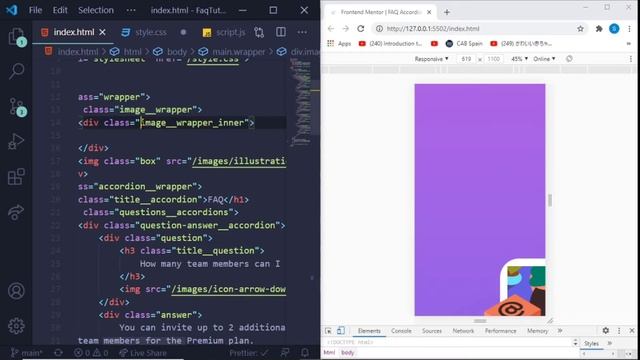Open editor More Actions ellipsis
This screenshot has height=360, width=640.
302,32
